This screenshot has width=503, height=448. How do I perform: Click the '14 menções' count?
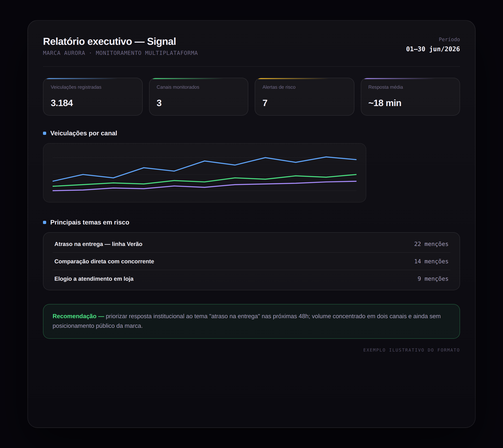431,261
